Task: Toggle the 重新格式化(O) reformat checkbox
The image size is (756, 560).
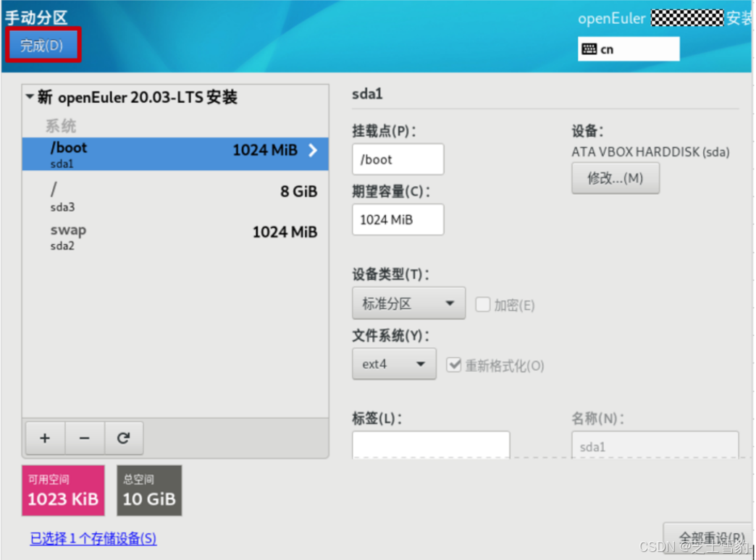Action: (x=454, y=365)
